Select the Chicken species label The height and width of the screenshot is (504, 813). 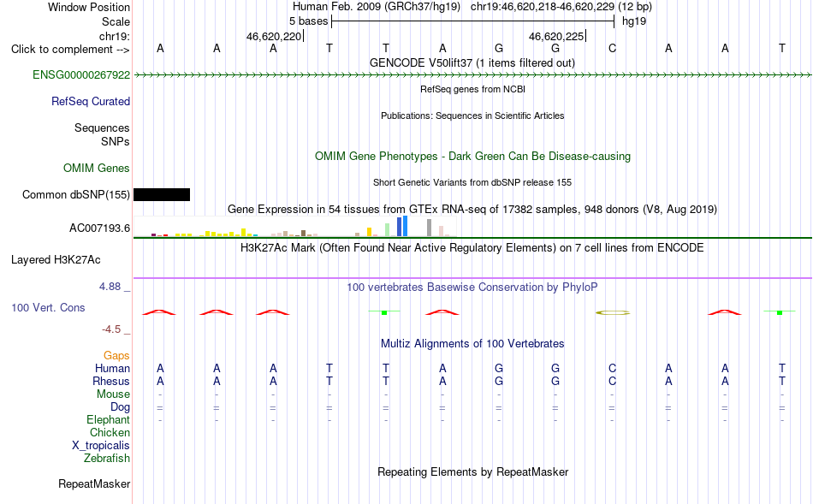click(x=110, y=432)
